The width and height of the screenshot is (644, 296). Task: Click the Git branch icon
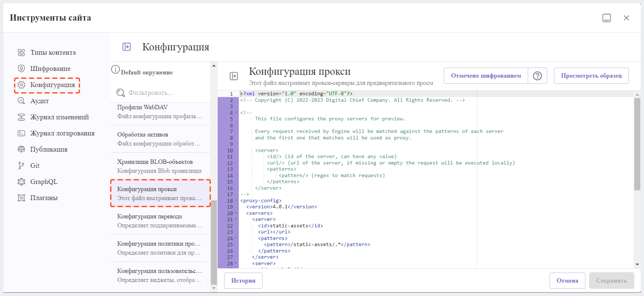[x=22, y=165]
